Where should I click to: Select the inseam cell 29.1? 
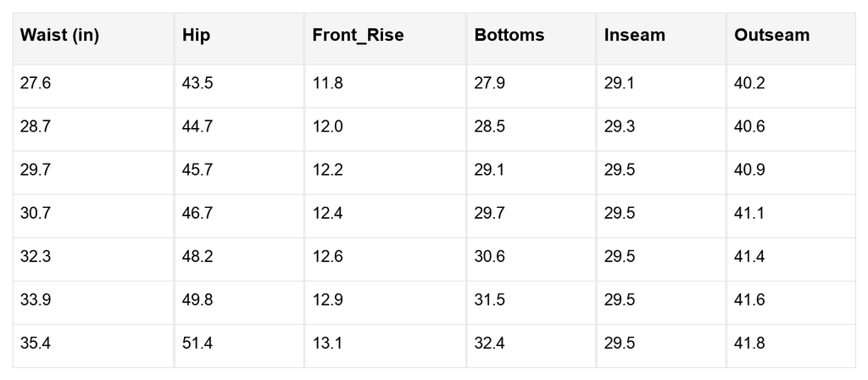coord(620,84)
